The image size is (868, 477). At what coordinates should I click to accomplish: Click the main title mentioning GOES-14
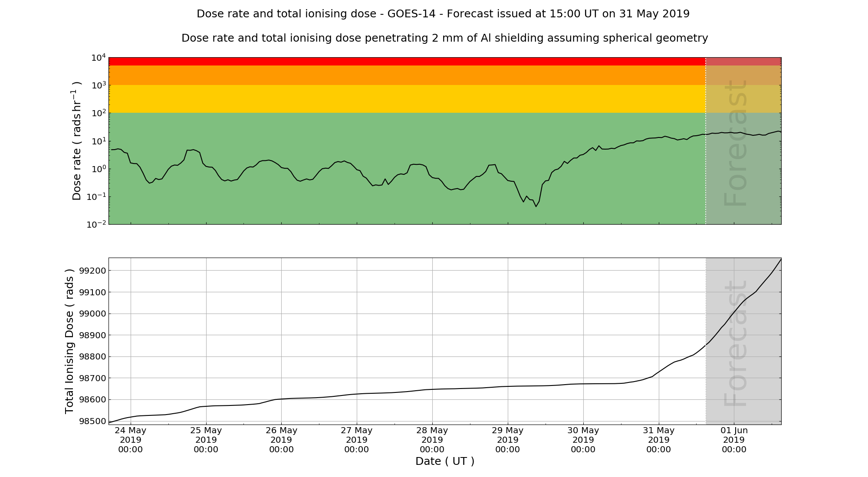[443, 14]
